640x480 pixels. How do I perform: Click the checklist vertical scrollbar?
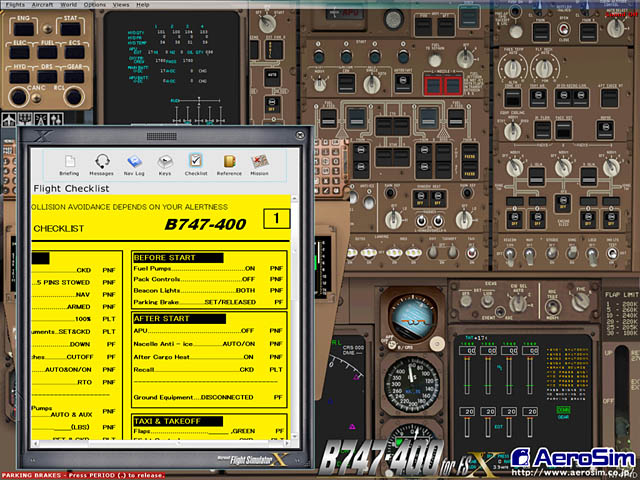point(295,320)
